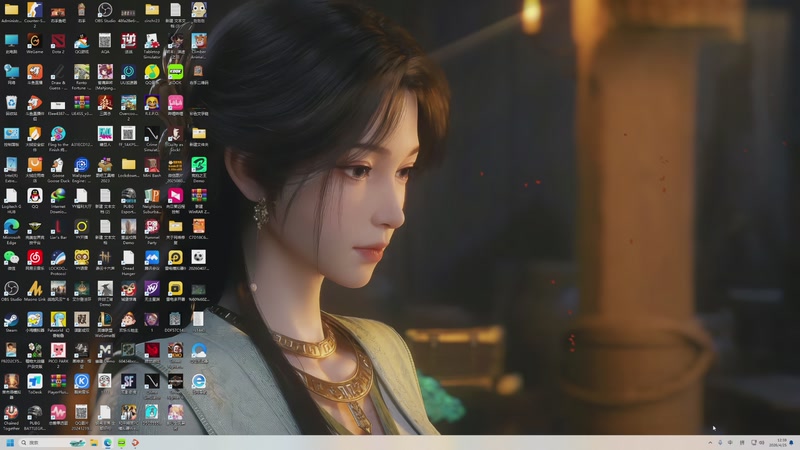Open the QQ penguin shortcut
The image size is (800, 450).
[35, 196]
